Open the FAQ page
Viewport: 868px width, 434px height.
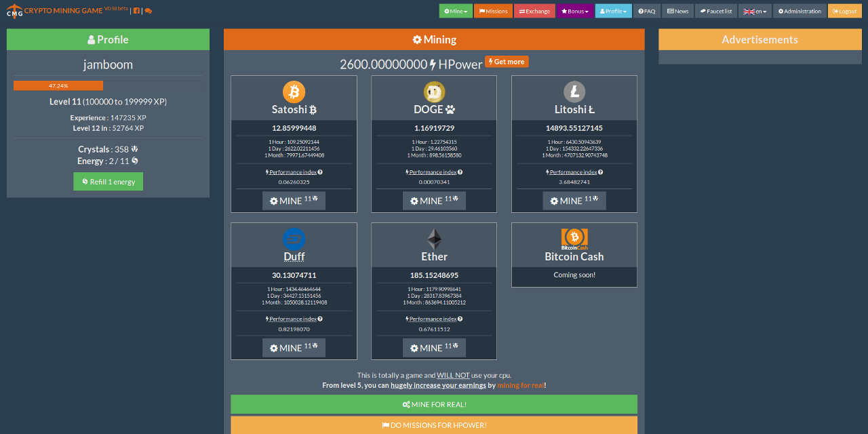tap(647, 11)
